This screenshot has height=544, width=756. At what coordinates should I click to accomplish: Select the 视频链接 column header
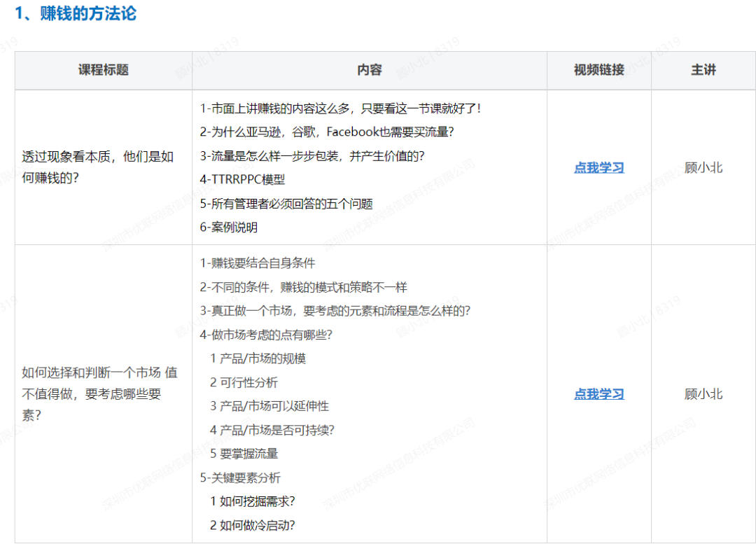coord(598,70)
